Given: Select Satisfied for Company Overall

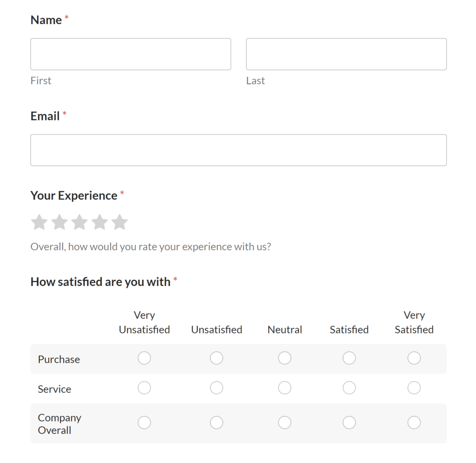Looking at the screenshot, I should click(349, 422).
